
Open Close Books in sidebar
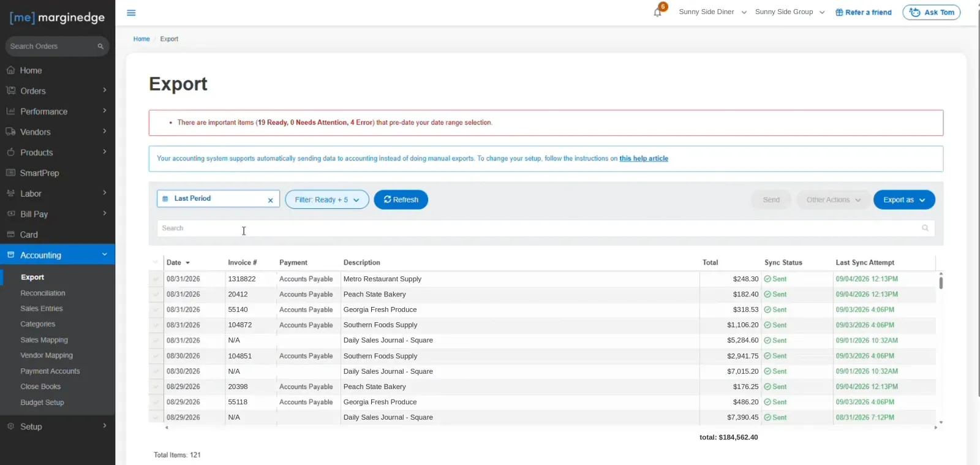coord(40,387)
